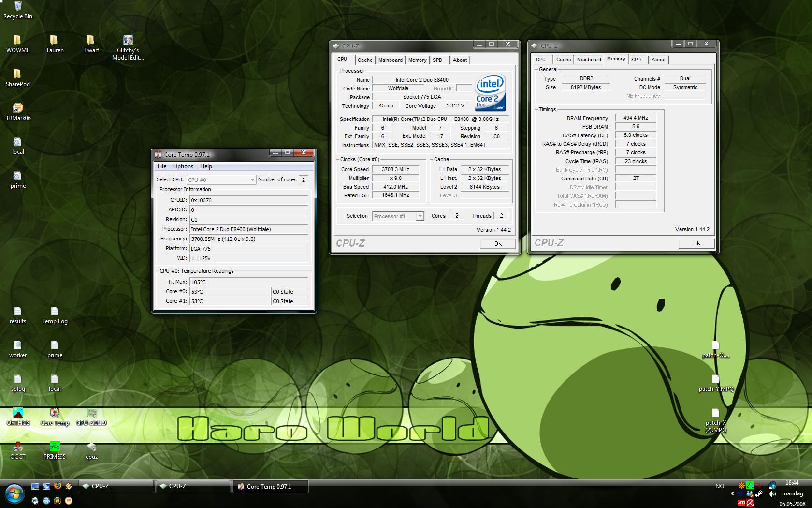Switch to About tab in left CPU-Z
Viewport: 812px width, 508px height.
[460, 60]
